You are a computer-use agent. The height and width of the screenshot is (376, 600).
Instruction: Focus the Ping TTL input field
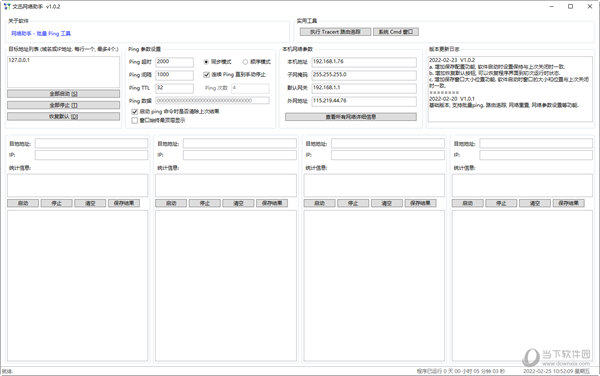(174, 88)
